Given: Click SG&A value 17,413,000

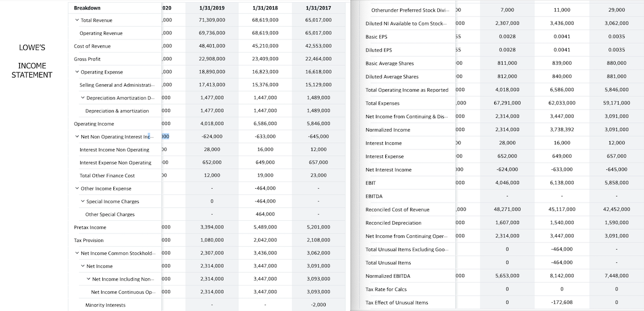Looking at the screenshot, I should (212, 85).
